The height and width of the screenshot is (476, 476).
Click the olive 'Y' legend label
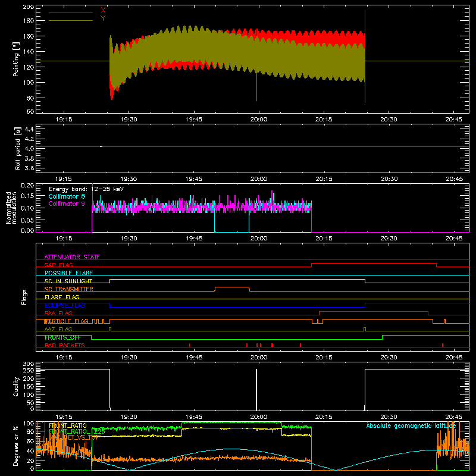[103, 18]
